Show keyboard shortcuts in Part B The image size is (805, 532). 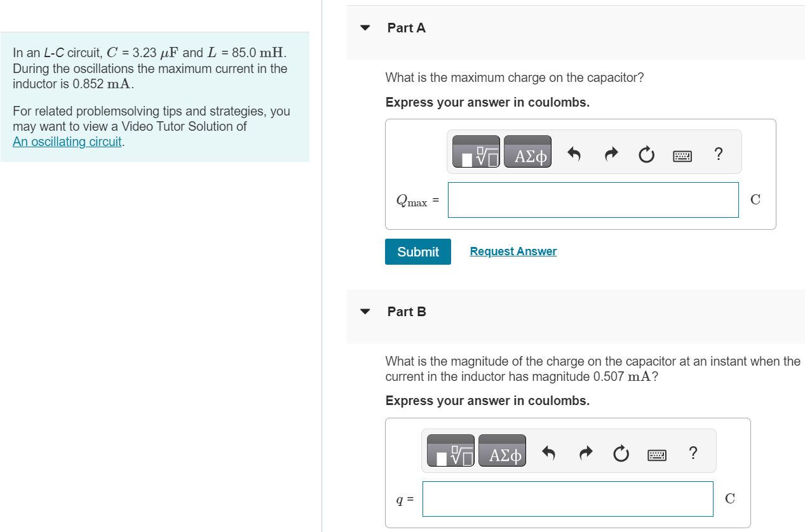coord(658,453)
